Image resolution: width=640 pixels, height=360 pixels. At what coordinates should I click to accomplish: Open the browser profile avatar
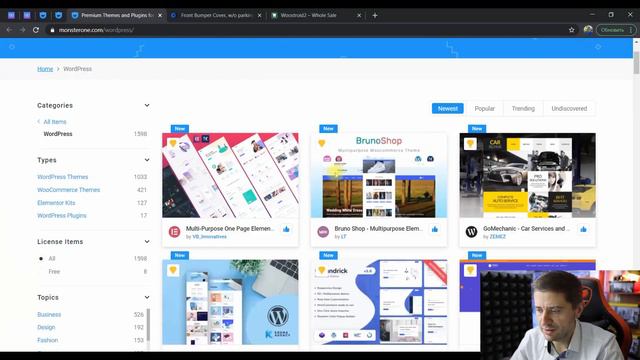(x=588, y=30)
